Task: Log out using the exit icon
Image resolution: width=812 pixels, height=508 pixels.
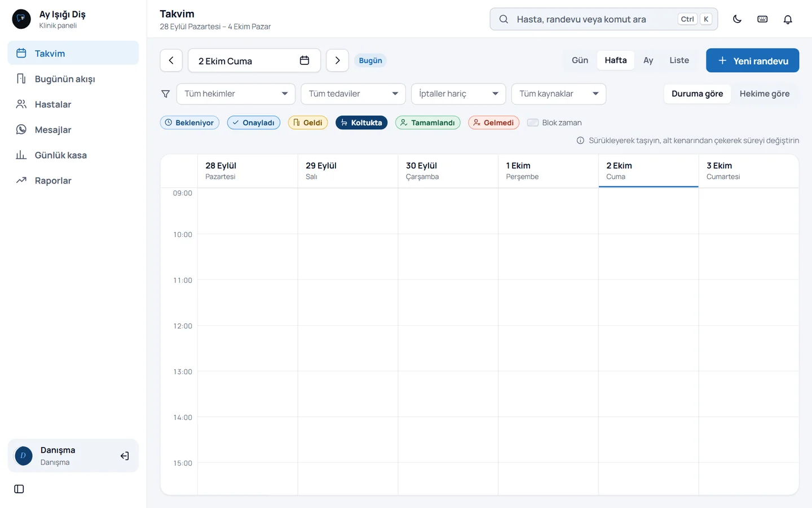Action: click(125, 456)
